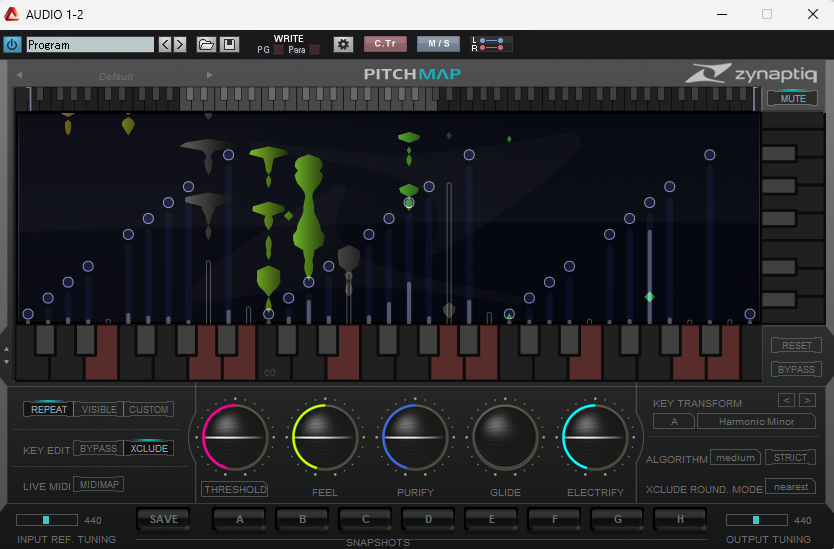Select the CUSTOM tab

point(149,409)
